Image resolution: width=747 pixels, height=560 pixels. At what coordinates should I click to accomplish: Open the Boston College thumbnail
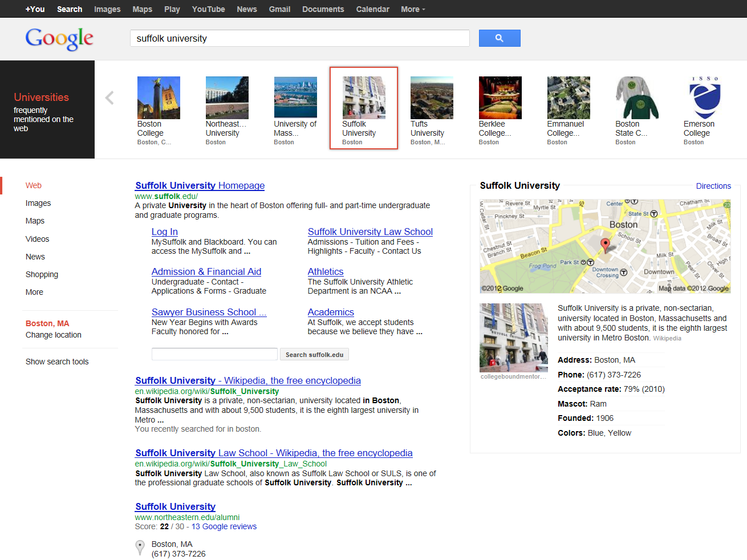coord(159,98)
